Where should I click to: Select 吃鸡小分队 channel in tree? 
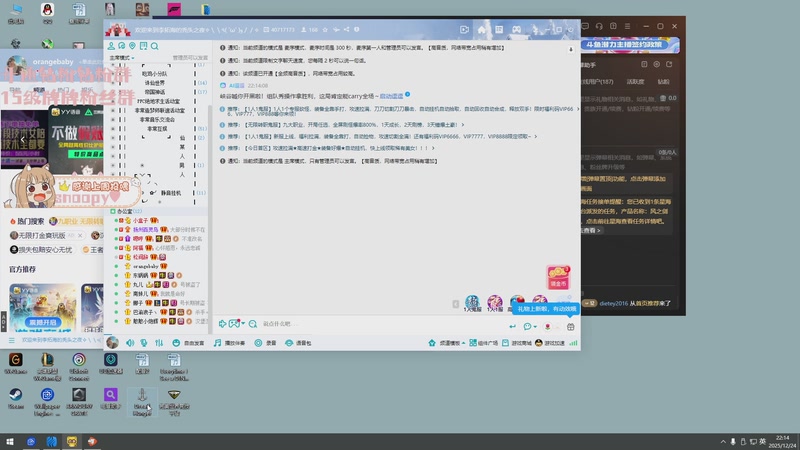(x=155, y=73)
